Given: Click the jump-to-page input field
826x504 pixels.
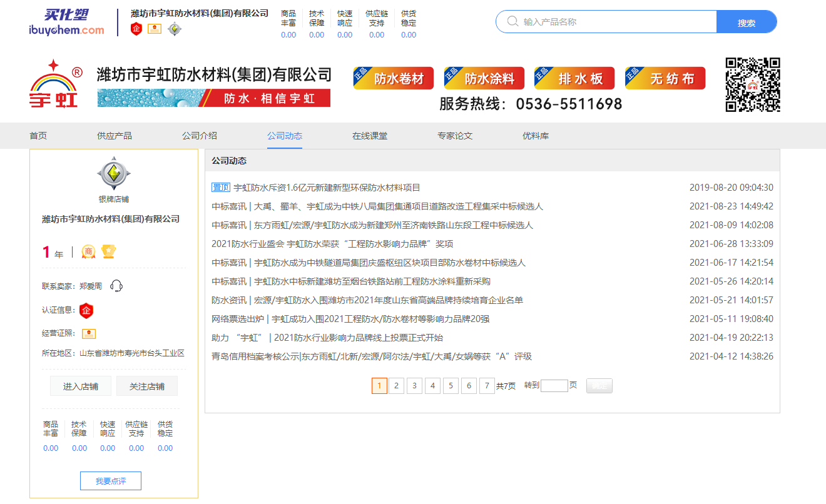Looking at the screenshot, I should coord(554,386).
